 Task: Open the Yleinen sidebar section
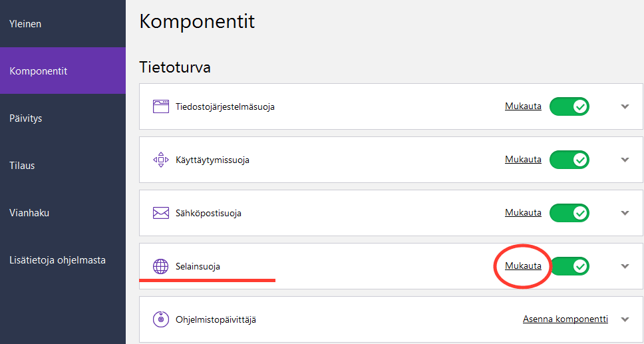(x=25, y=24)
